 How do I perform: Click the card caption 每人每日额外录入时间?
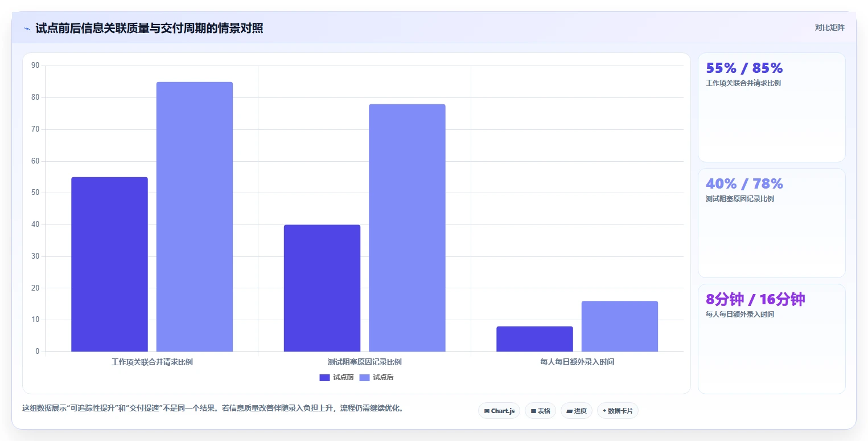[740, 315]
